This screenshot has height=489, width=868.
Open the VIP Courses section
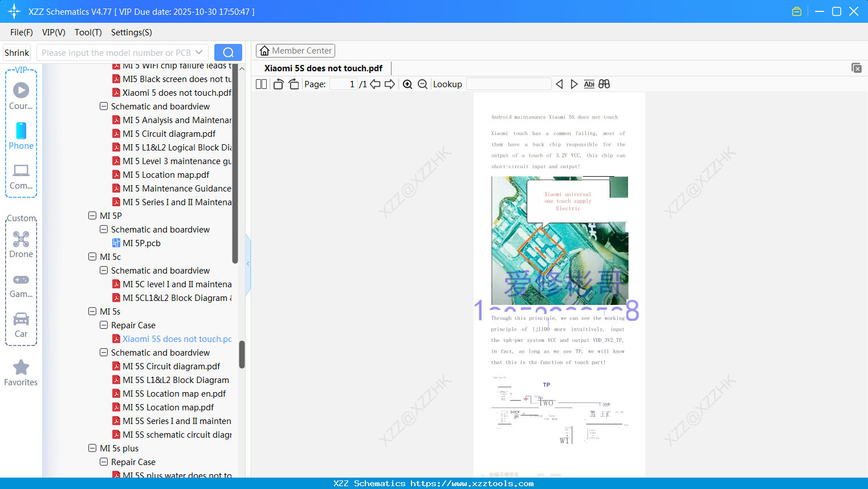21,96
